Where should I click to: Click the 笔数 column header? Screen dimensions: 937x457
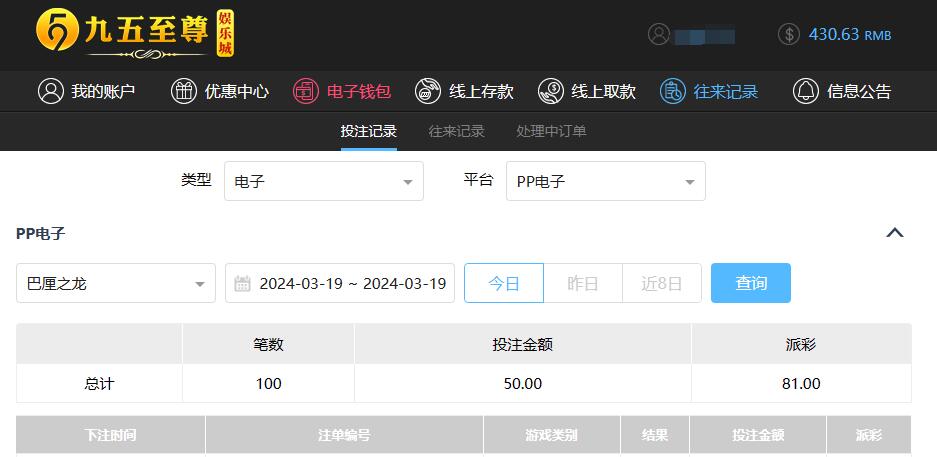pos(268,344)
